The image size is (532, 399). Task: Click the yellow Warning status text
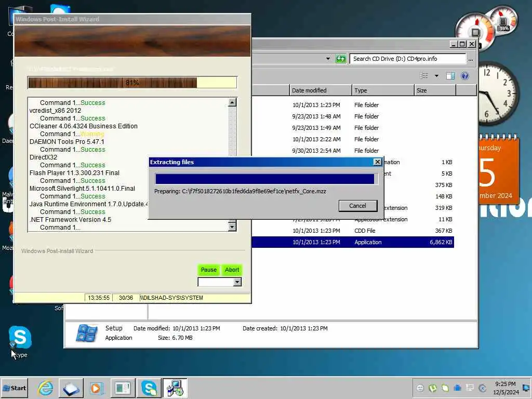pyautogui.click(x=92, y=134)
